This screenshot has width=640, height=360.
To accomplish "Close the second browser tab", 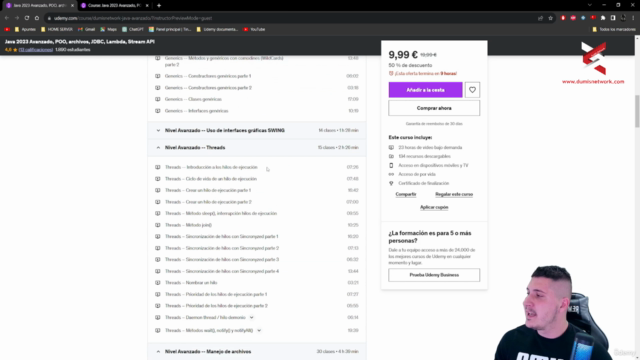I will point(147,6).
